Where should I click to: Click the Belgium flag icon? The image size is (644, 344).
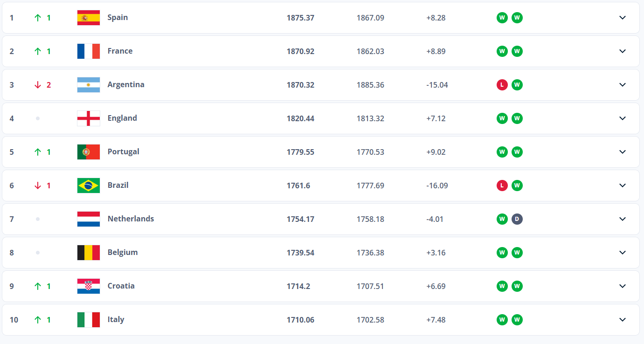[89, 253]
